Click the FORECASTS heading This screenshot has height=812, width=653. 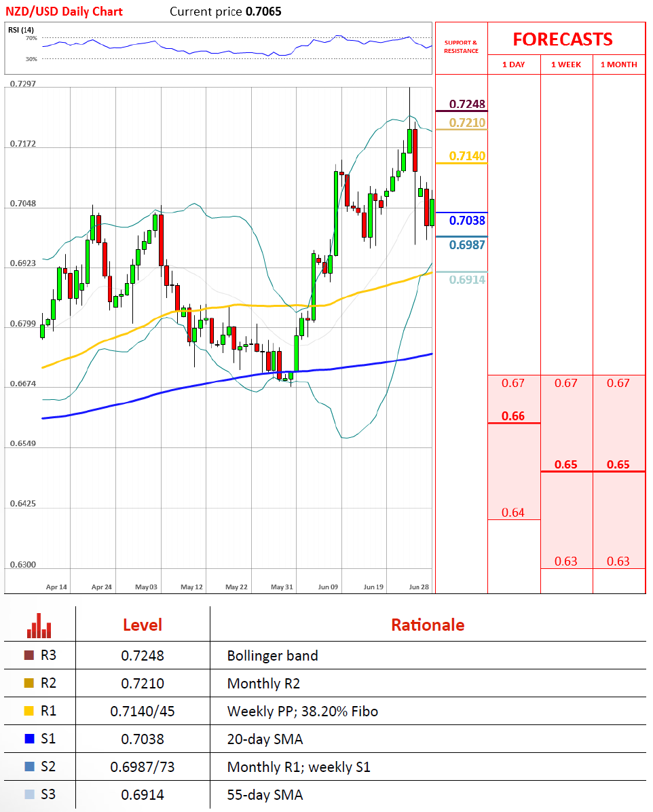(562, 39)
